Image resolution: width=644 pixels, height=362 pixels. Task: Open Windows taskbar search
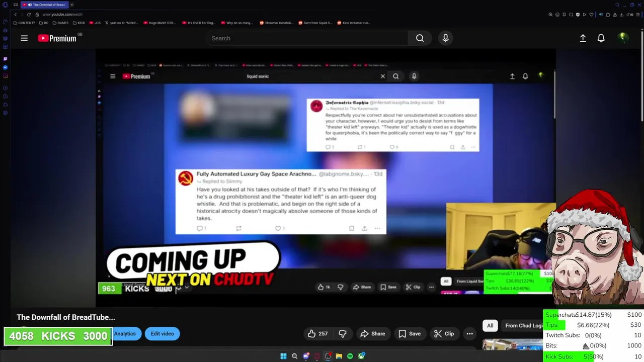pyautogui.click(x=294, y=356)
